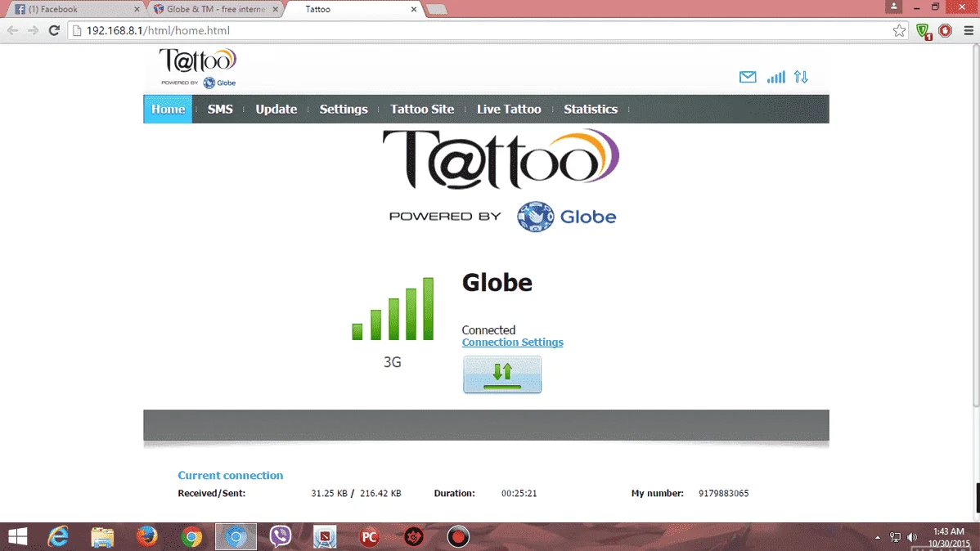Show hidden system tray icons arrow
Screen dimensions: 980x551
point(878,537)
